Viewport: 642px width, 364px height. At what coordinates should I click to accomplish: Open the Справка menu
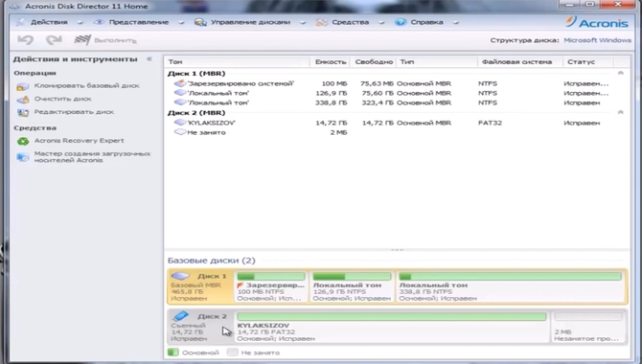427,22
